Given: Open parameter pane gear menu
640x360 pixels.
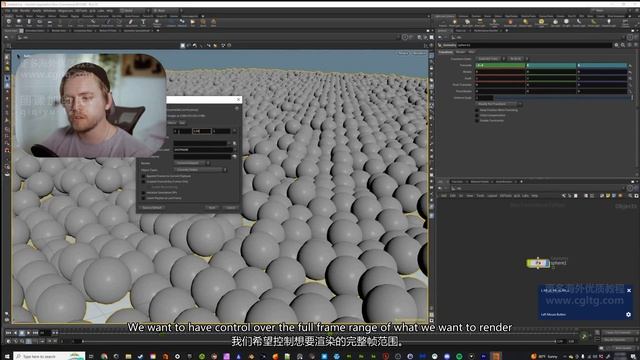Looking at the screenshot, I should [616, 45].
